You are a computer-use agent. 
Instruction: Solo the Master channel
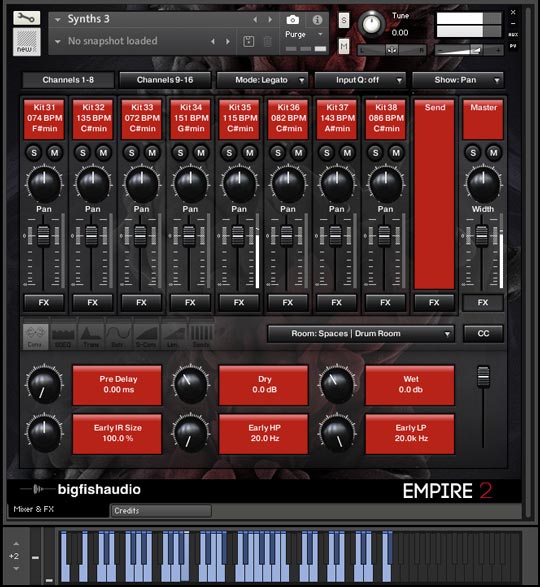point(473,153)
